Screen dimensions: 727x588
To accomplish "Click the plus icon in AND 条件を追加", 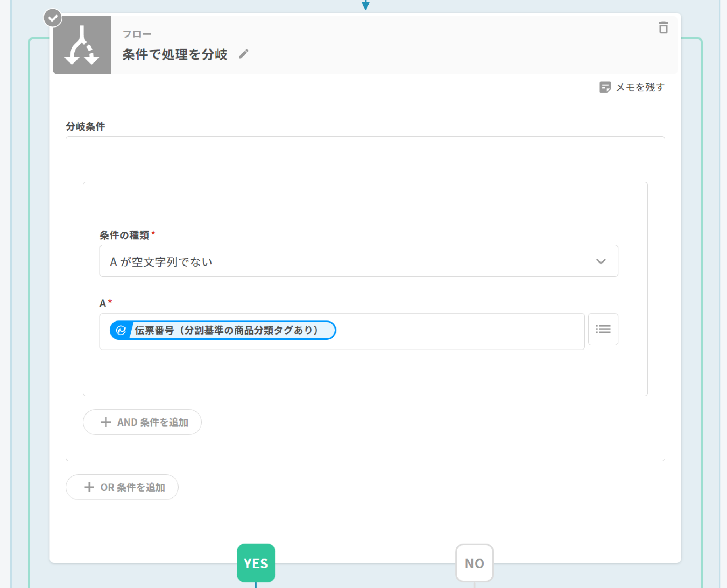I will pyautogui.click(x=106, y=422).
